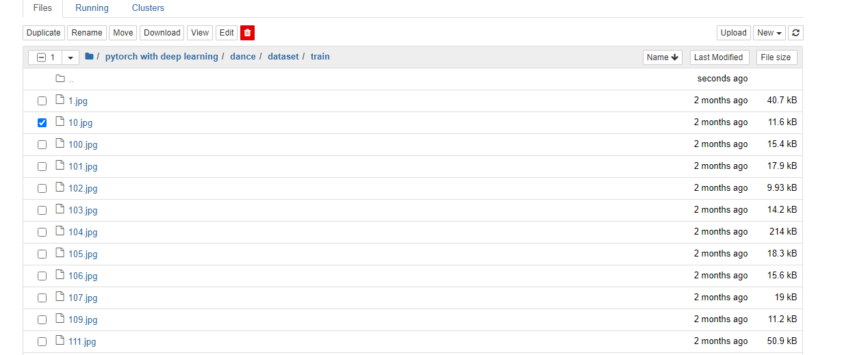Open the New dropdown menu
The image size is (868, 355).
[769, 33]
